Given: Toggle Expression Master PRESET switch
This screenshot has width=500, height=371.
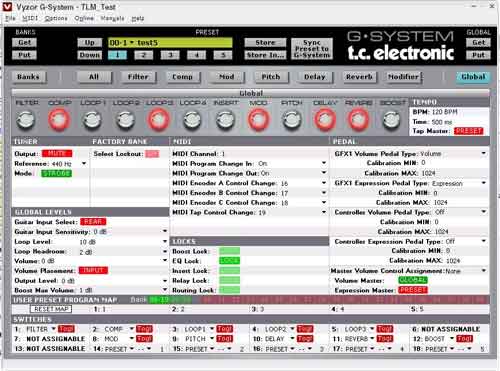Looking at the screenshot, I should (x=413, y=290).
